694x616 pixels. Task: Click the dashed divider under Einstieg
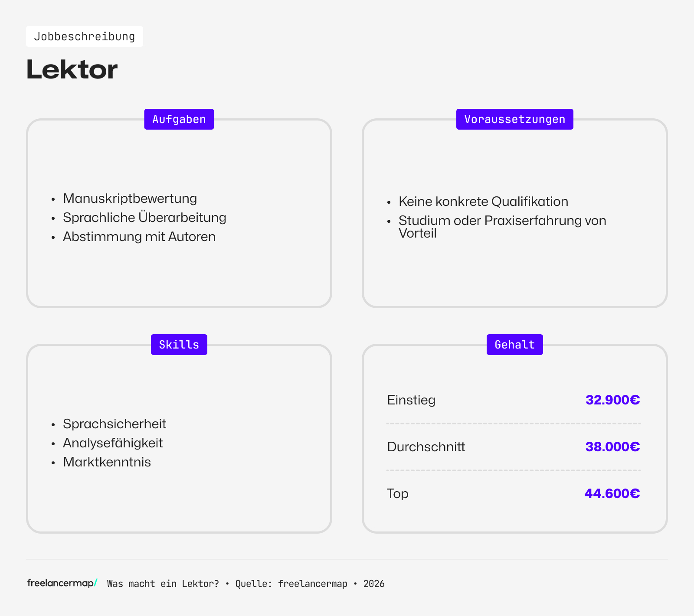tap(514, 423)
